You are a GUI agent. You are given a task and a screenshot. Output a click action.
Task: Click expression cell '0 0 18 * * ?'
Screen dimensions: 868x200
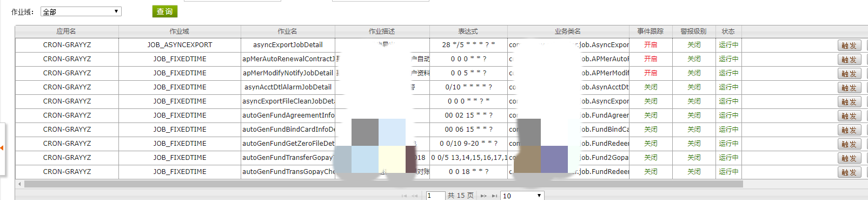(468, 172)
